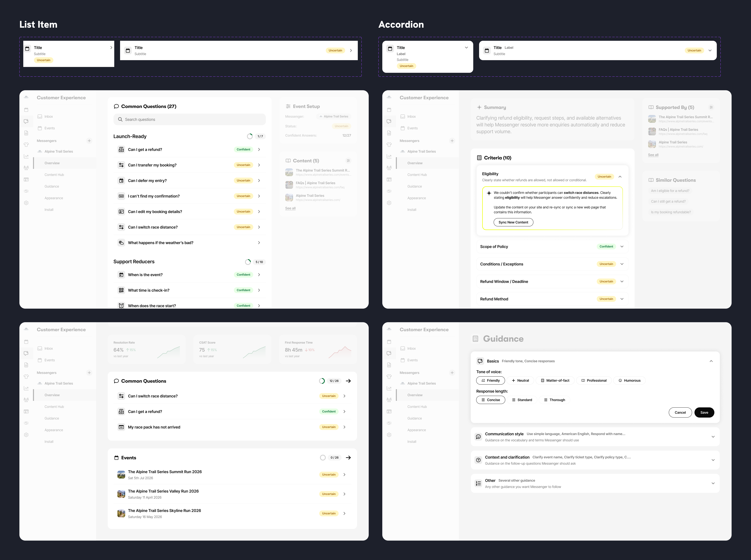Image resolution: width=751 pixels, height=560 pixels.
Task: Expand Communication style section
Action: point(713,437)
